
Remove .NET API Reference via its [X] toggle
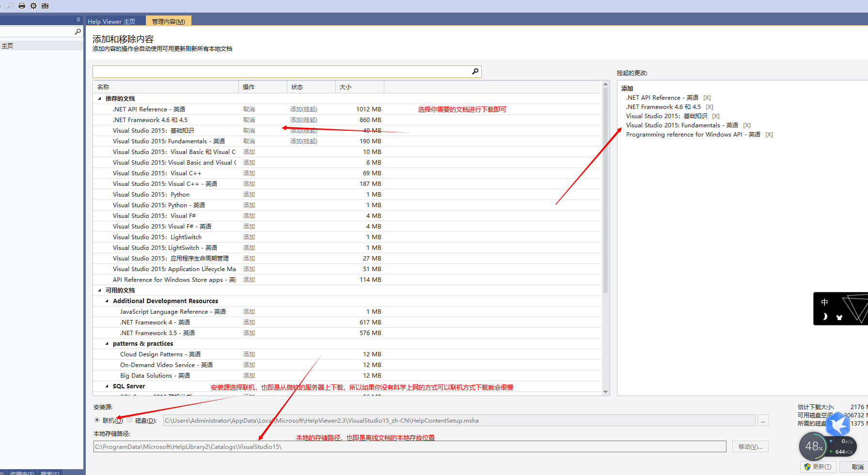(707, 97)
